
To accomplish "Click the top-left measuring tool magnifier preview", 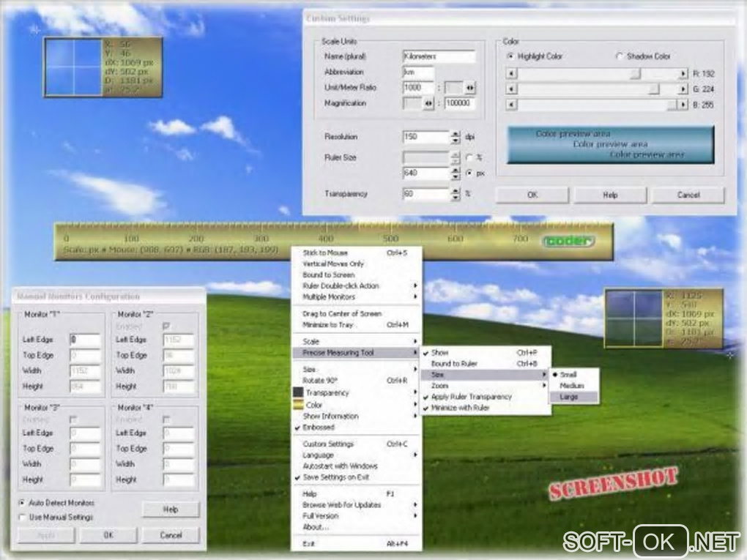I will [74, 67].
